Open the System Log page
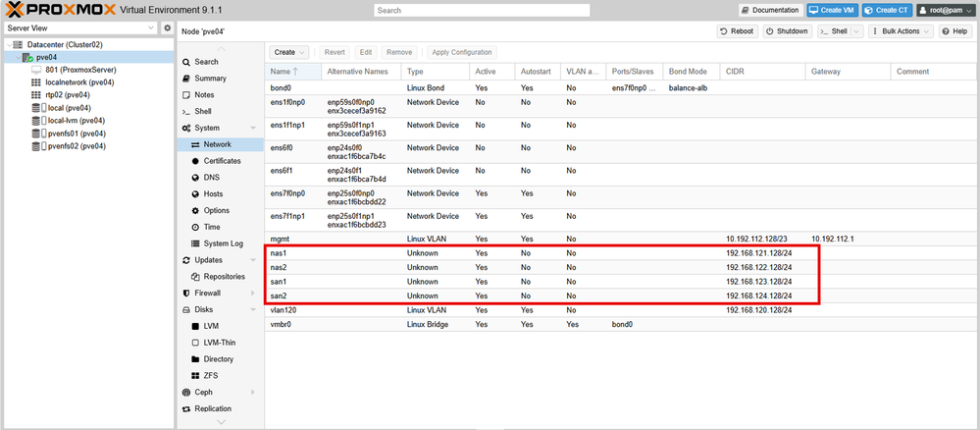Image resolution: width=980 pixels, height=430 pixels. click(223, 243)
